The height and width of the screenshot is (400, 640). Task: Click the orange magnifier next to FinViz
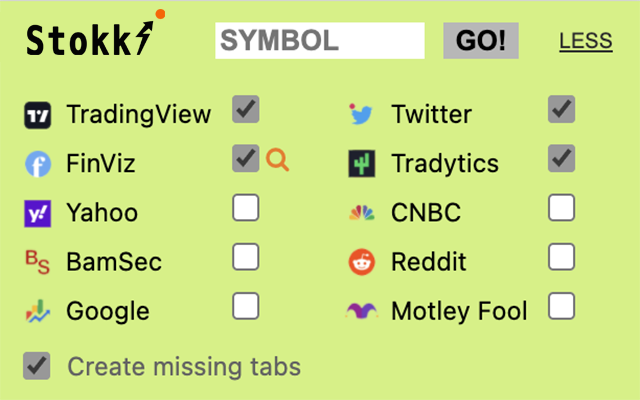[278, 160]
